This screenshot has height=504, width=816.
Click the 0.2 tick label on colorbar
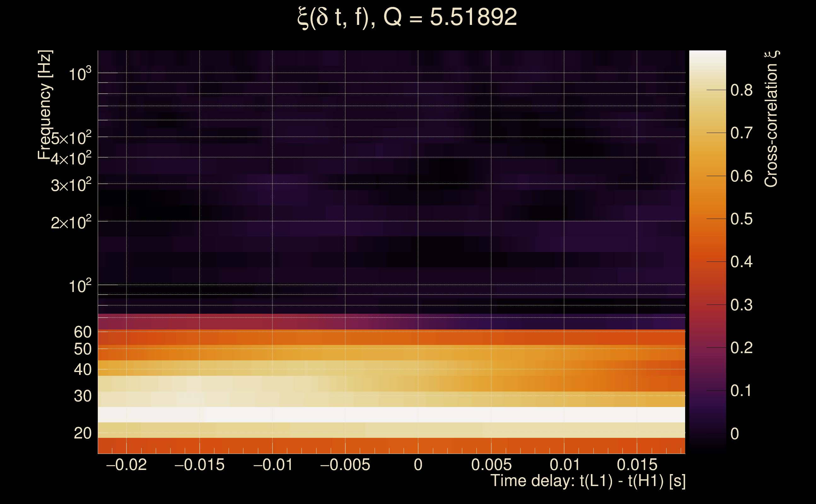click(741, 348)
